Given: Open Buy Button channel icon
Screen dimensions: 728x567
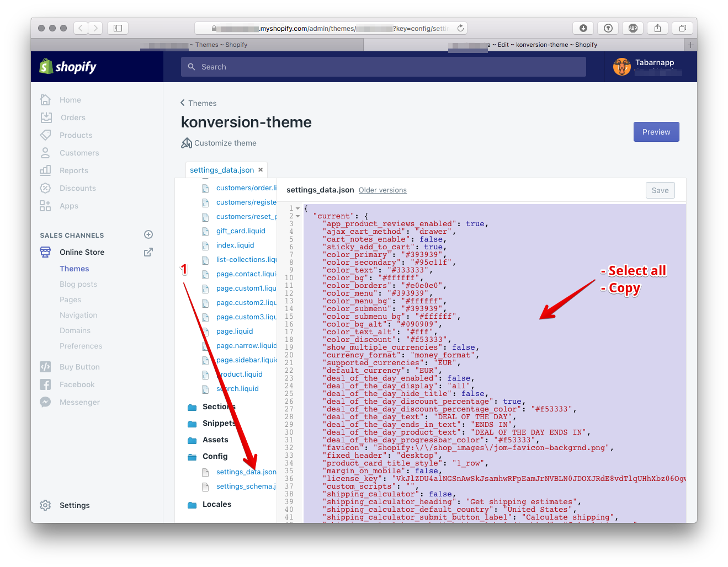Looking at the screenshot, I should (x=45, y=367).
